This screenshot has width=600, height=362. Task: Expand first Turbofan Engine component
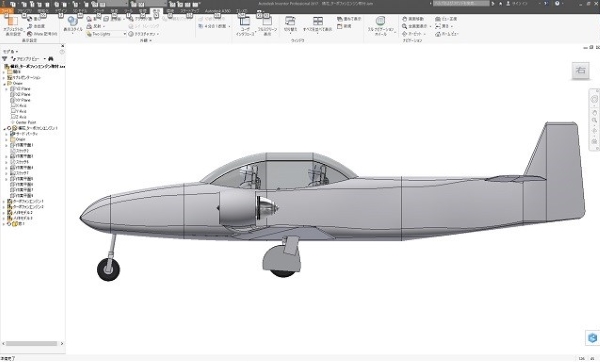coord(4,201)
